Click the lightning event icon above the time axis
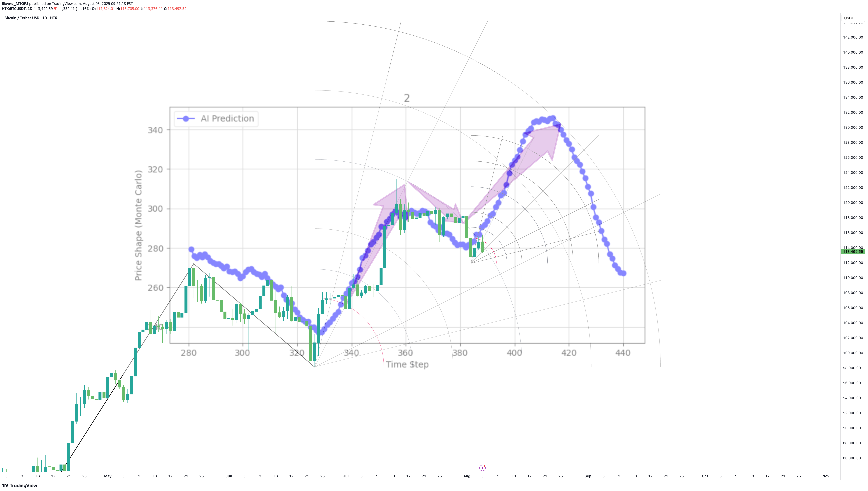Image resolution: width=868 pixels, height=491 pixels. [x=482, y=468]
